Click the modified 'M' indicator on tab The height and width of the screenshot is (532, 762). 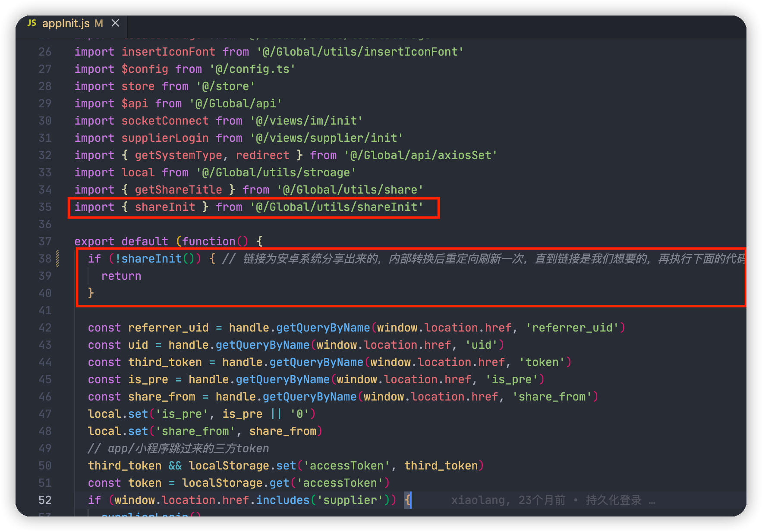pyautogui.click(x=99, y=23)
